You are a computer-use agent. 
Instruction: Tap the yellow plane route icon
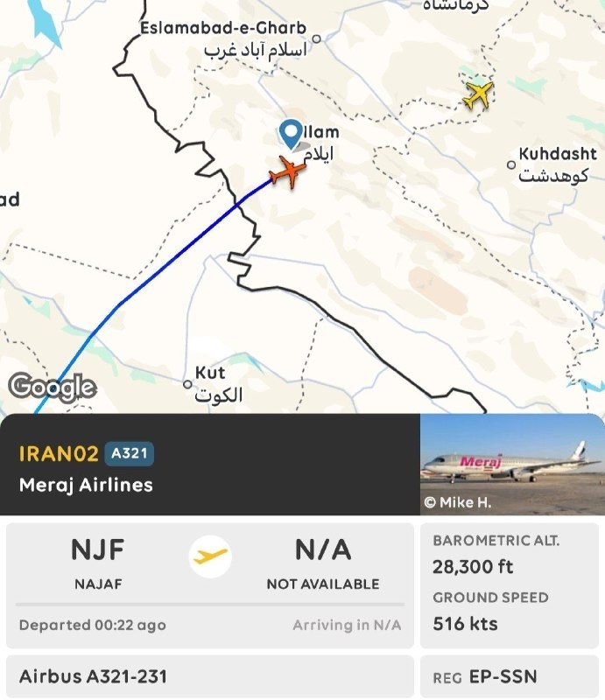(210, 556)
